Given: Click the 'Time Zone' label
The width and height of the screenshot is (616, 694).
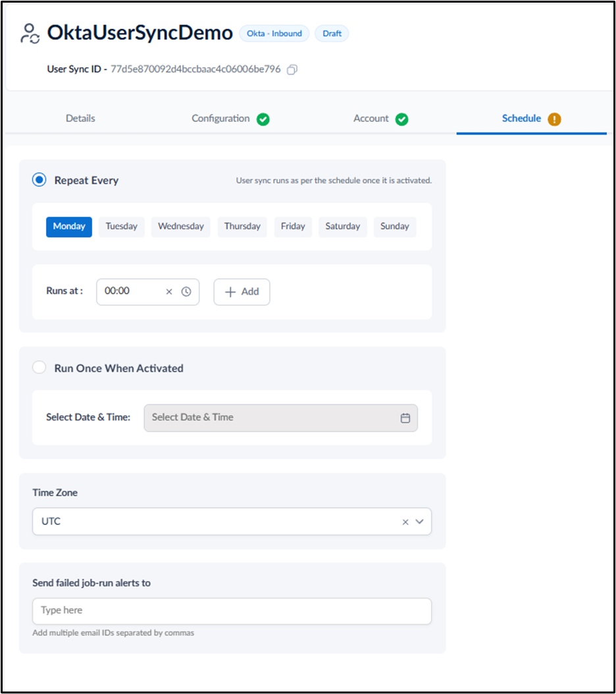Looking at the screenshot, I should 55,493.
